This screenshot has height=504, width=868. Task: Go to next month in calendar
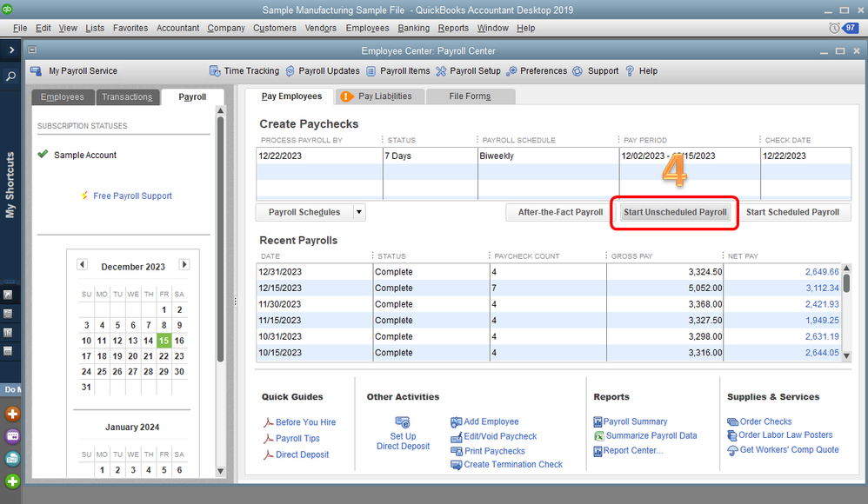click(x=184, y=264)
